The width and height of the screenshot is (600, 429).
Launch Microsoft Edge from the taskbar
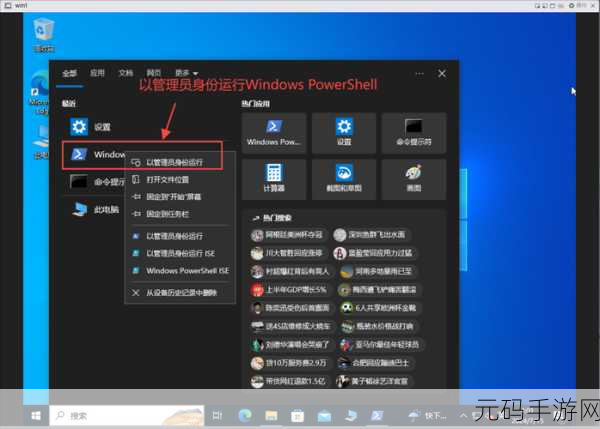point(245,416)
